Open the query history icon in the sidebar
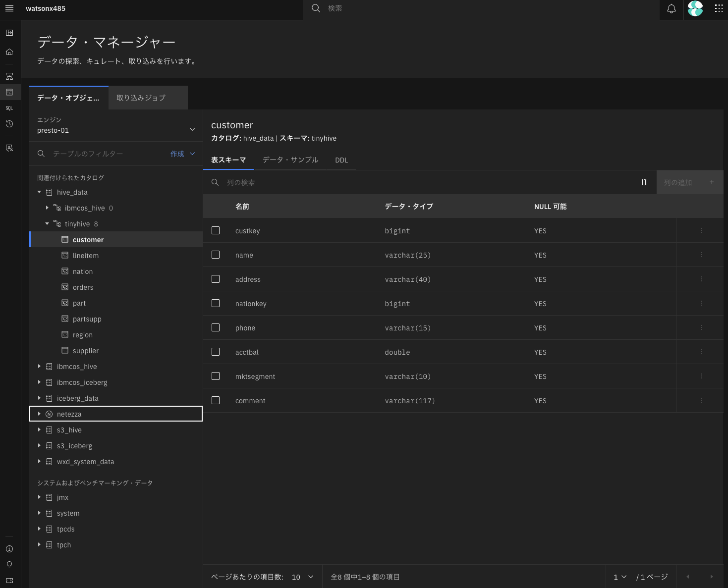This screenshot has width=728, height=588. point(9,124)
